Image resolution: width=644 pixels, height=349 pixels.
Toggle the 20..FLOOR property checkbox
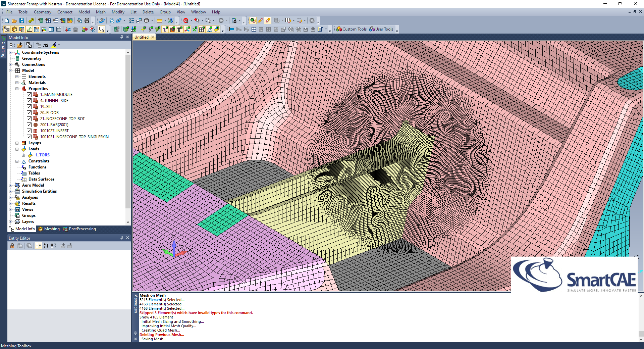[x=29, y=113]
